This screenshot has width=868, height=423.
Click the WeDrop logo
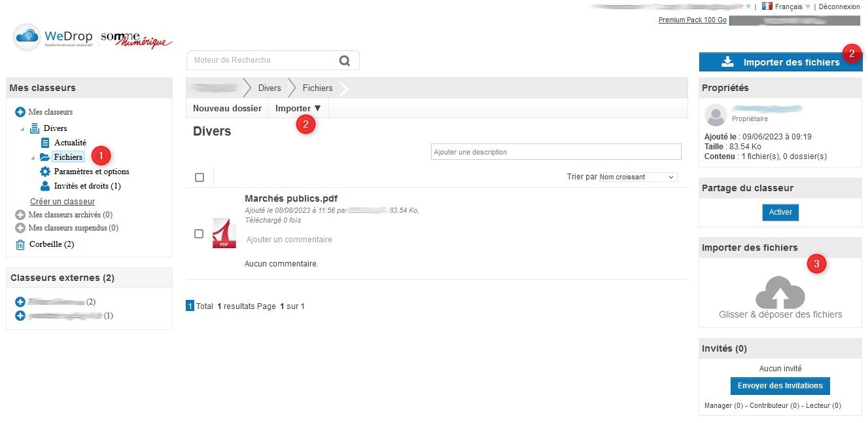click(52, 37)
